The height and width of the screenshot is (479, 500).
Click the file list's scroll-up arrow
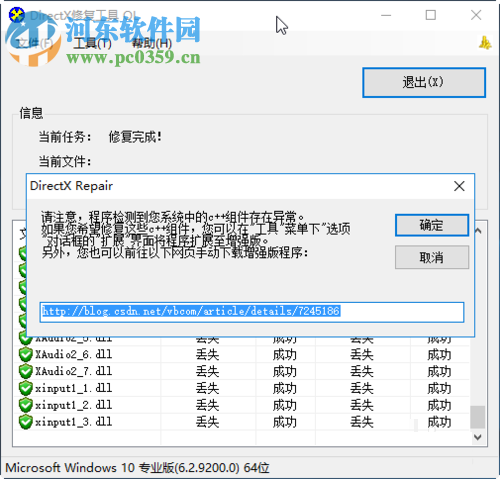pos(478,231)
